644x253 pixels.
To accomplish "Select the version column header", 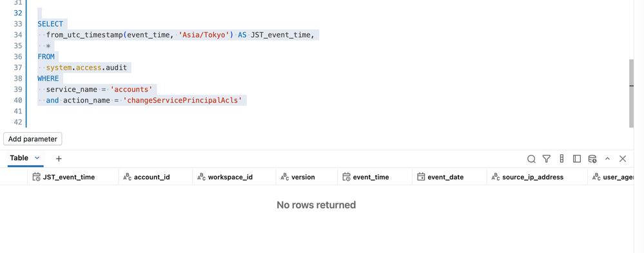I will click(x=307, y=177).
